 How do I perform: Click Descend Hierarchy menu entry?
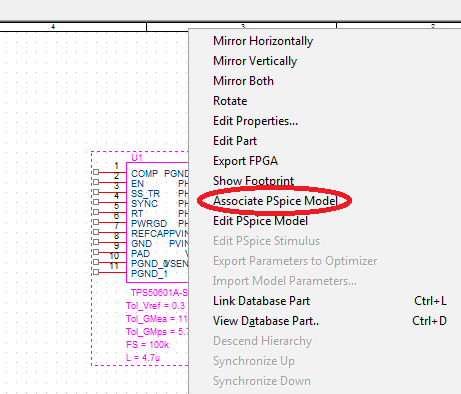(x=262, y=341)
